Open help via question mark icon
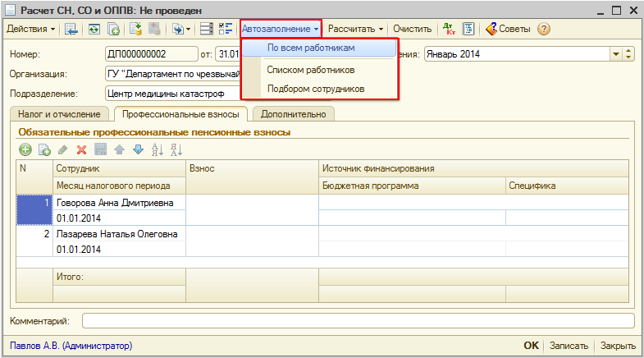Viewport: 644px width, 358px height. (543, 29)
